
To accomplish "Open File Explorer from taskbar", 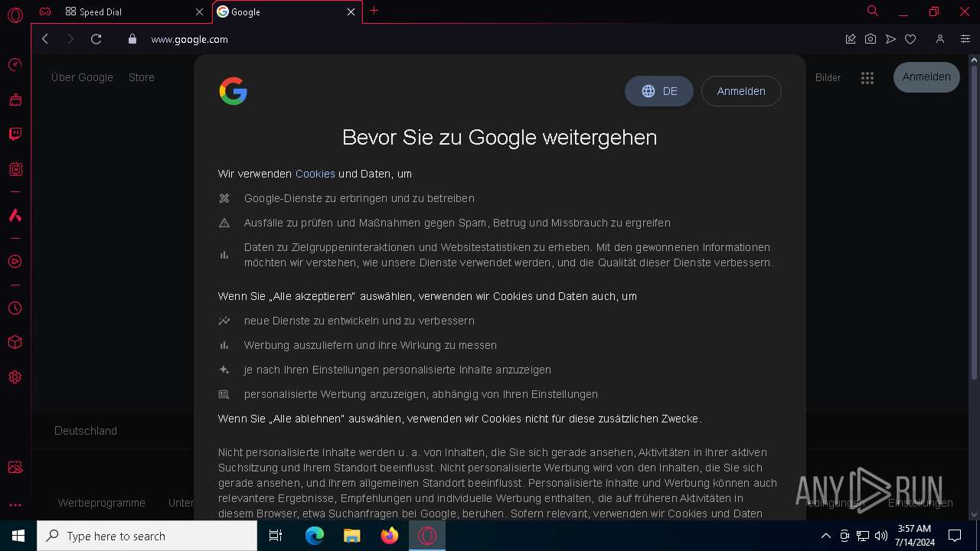I will [x=352, y=536].
